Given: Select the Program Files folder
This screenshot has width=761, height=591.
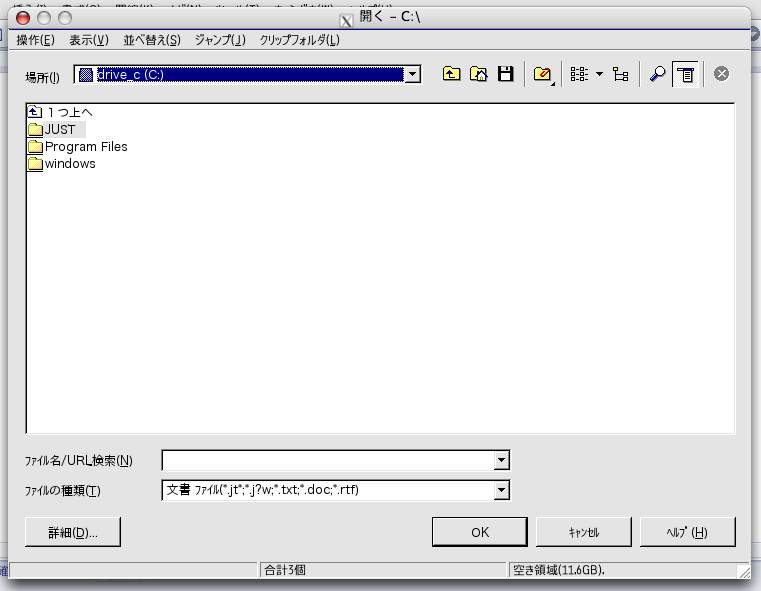Looking at the screenshot, I should pos(85,147).
